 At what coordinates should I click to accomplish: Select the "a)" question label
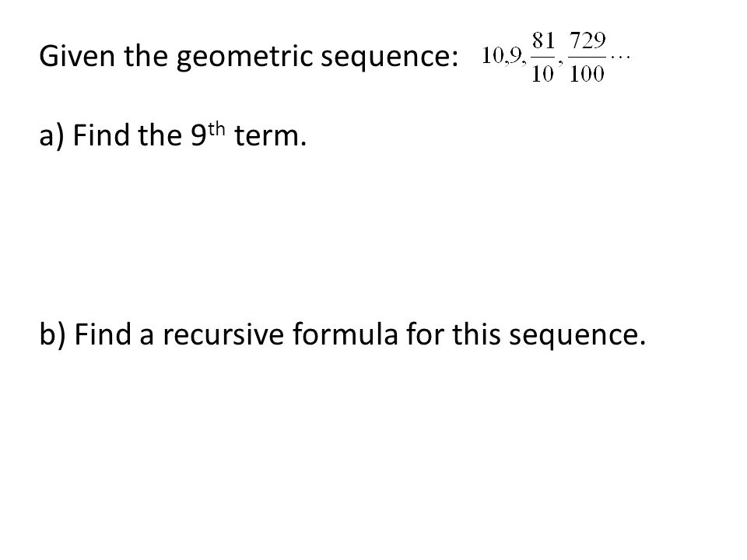pyautogui.click(x=51, y=136)
